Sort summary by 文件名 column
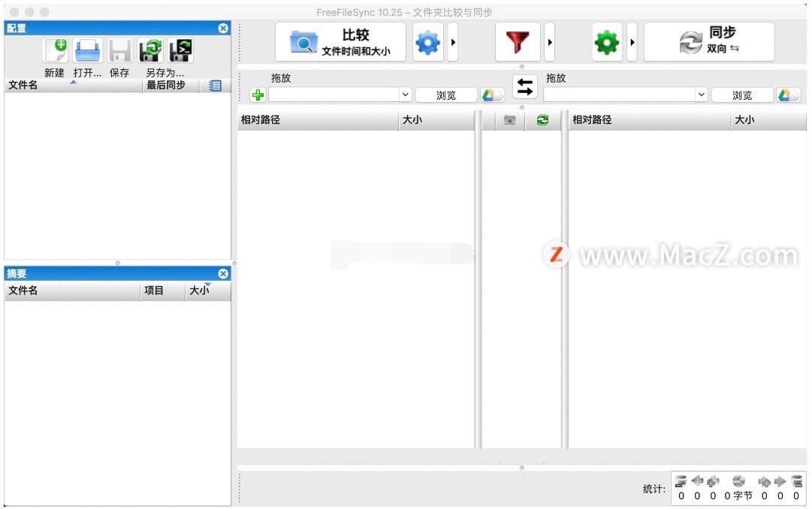Screen dimensions: 812x509 point(72,291)
